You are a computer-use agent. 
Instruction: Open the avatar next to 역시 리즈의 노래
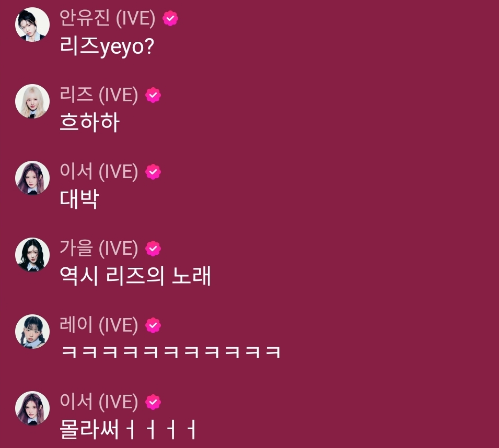click(32, 255)
